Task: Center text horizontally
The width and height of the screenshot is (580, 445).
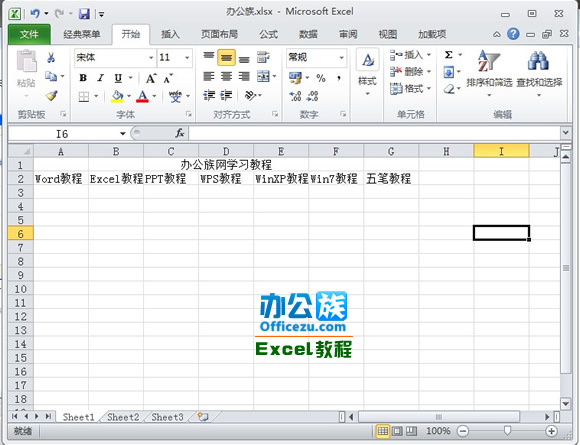Action: click(226, 77)
